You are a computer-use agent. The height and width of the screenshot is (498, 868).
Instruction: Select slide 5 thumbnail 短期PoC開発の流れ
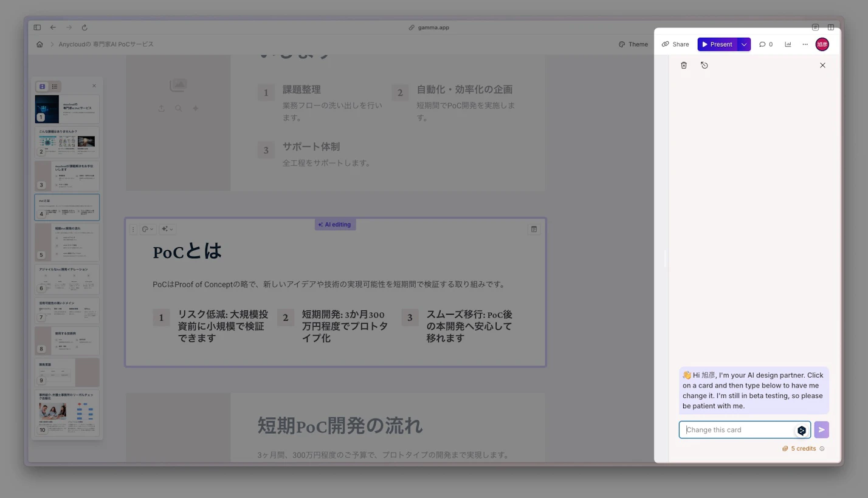pos(67,242)
